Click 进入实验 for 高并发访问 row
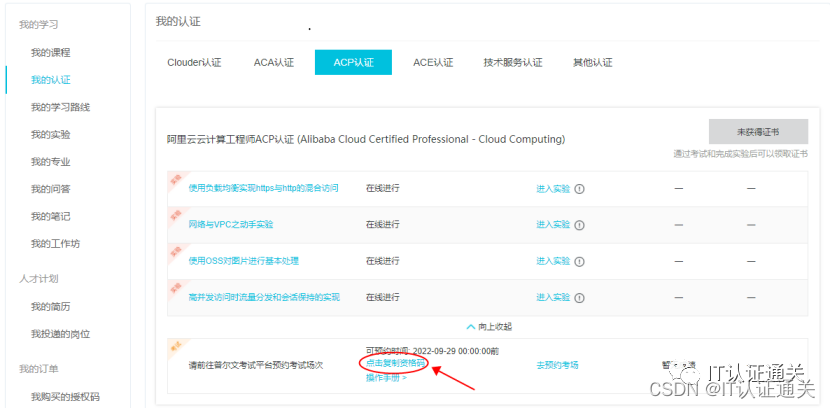 click(553, 298)
